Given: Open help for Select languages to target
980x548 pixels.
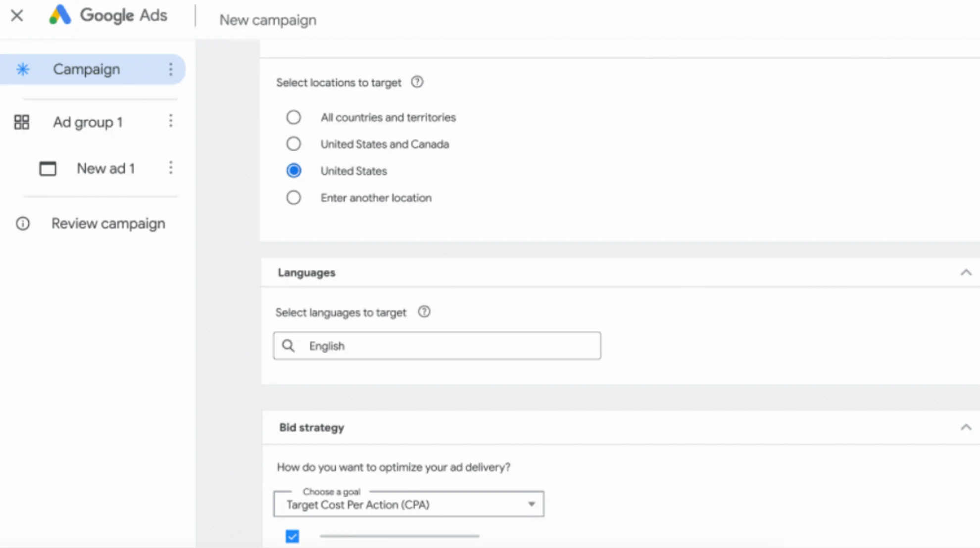Looking at the screenshot, I should [x=424, y=312].
